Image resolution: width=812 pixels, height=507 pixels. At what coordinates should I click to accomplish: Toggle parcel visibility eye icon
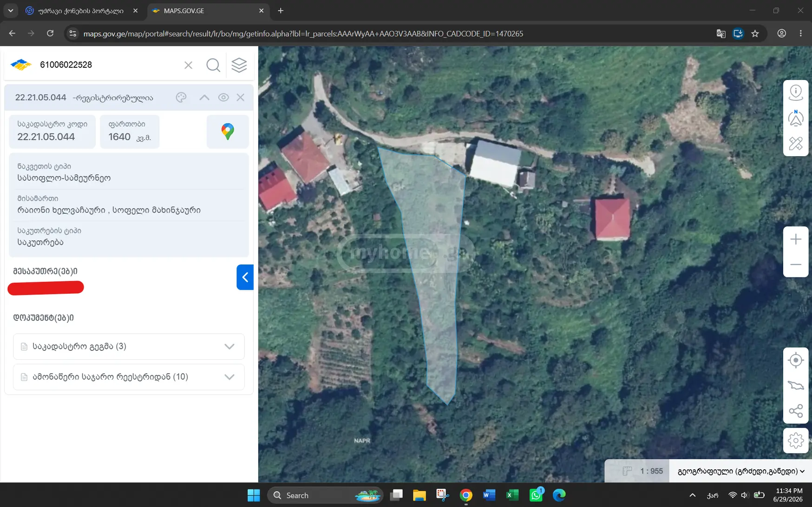[x=223, y=97]
